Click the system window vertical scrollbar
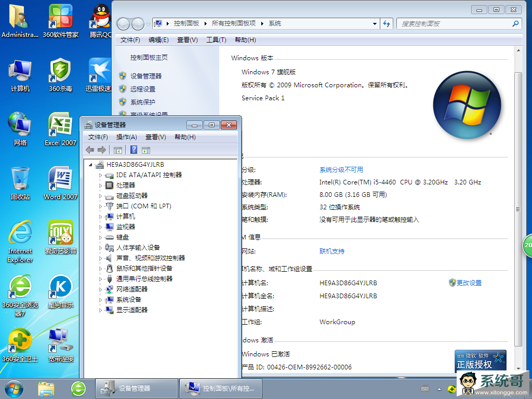 [518, 209]
